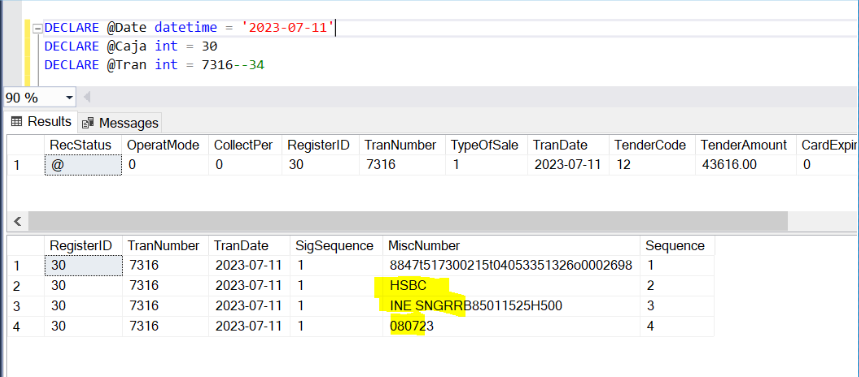Select the TenderCode cell with 12

tap(652, 165)
